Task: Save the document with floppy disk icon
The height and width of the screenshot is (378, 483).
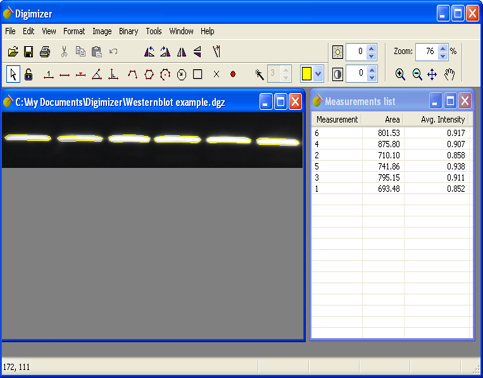Action: tap(29, 52)
